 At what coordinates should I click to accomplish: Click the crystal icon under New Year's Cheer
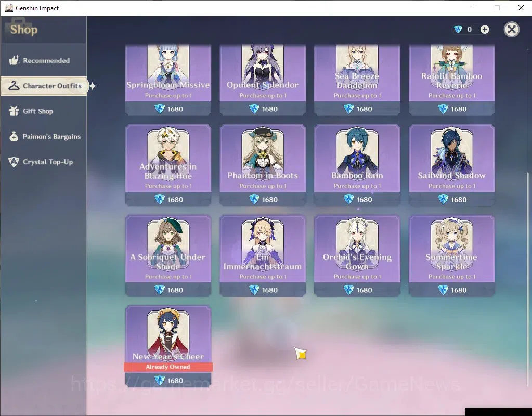pos(160,380)
